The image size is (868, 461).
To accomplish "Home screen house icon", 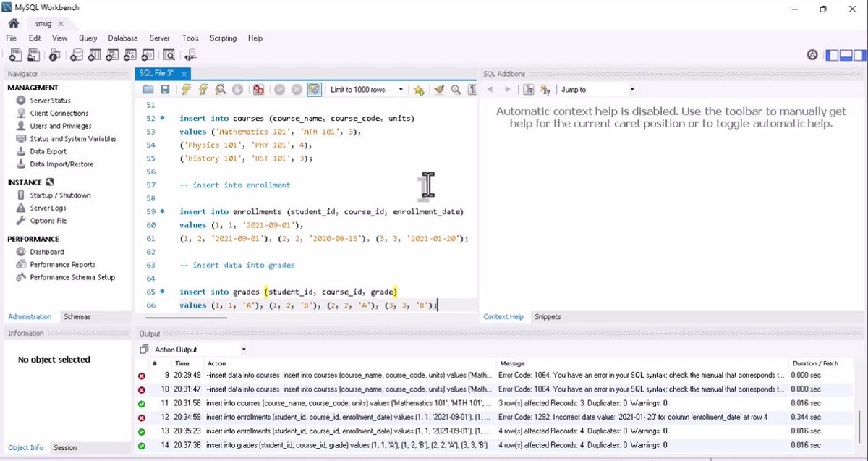I will coord(13,23).
